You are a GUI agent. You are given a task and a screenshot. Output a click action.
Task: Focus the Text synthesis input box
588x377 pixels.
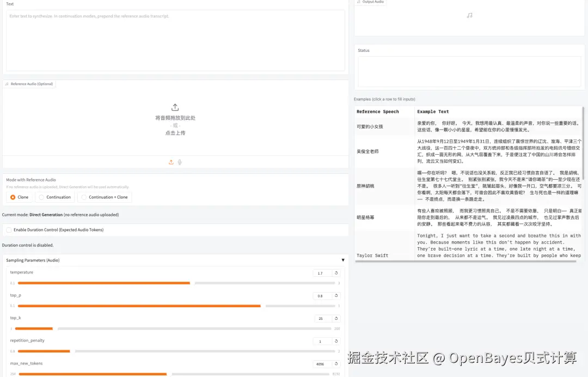pos(175,40)
